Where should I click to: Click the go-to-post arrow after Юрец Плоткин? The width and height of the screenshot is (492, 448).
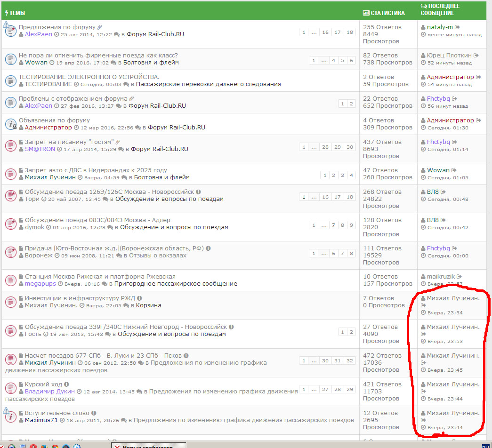(478, 56)
